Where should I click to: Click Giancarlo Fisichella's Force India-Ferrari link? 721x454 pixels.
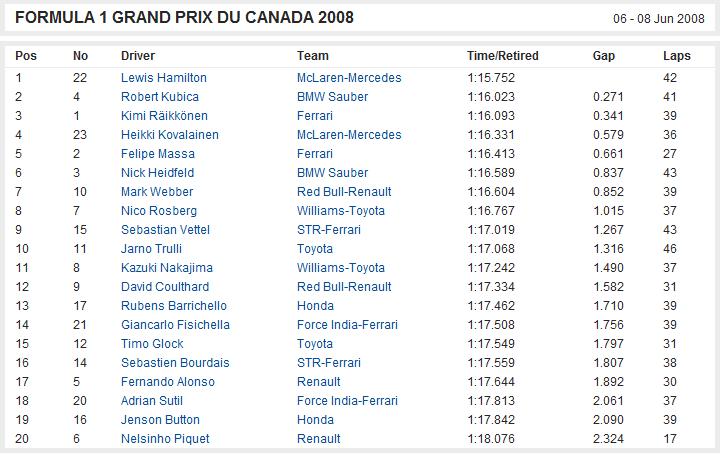coord(347,325)
